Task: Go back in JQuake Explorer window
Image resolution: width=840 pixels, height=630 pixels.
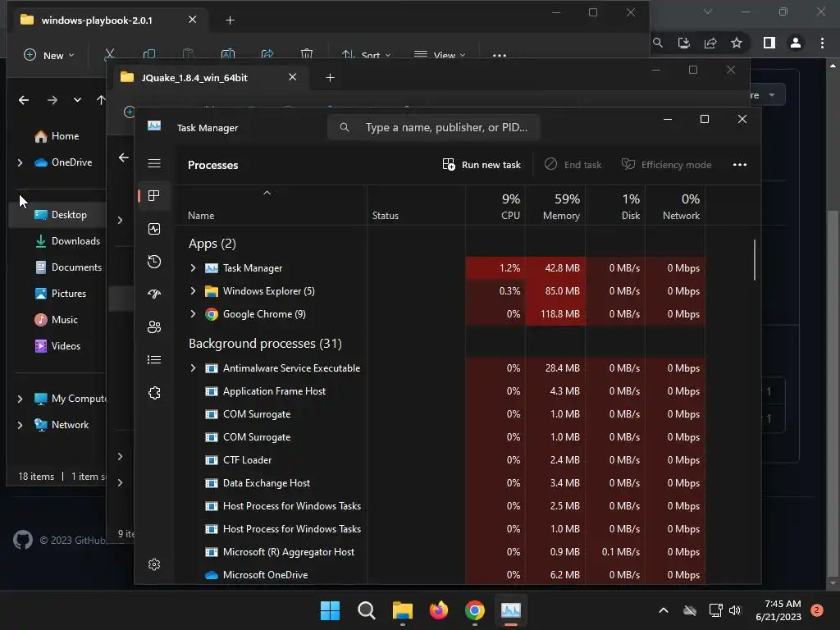Action: (x=124, y=157)
